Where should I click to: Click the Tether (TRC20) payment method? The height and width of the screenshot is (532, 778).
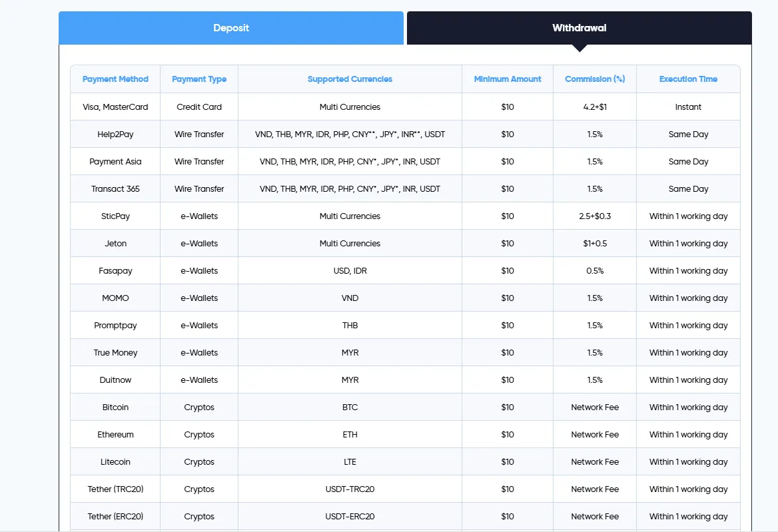115,489
